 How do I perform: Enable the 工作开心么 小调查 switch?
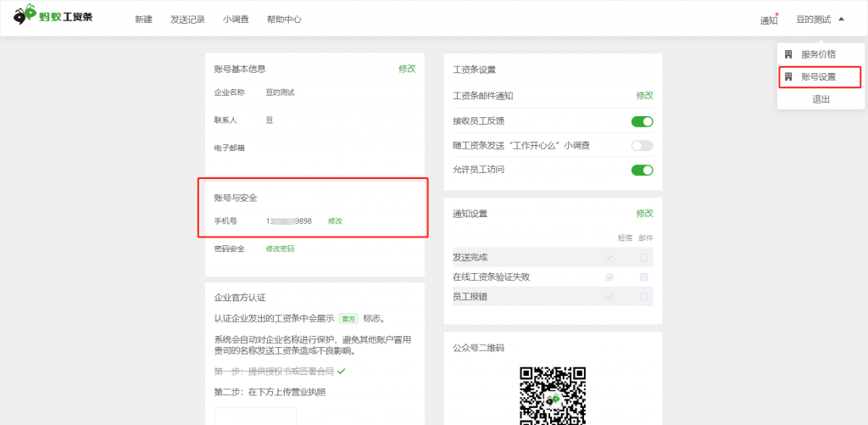click(642, 146)
